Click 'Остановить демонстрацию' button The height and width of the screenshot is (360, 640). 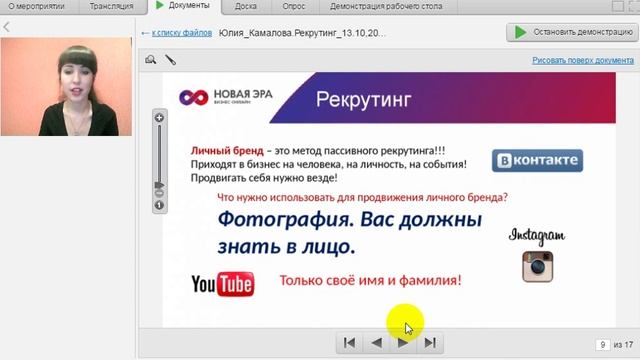click(572, 32)
